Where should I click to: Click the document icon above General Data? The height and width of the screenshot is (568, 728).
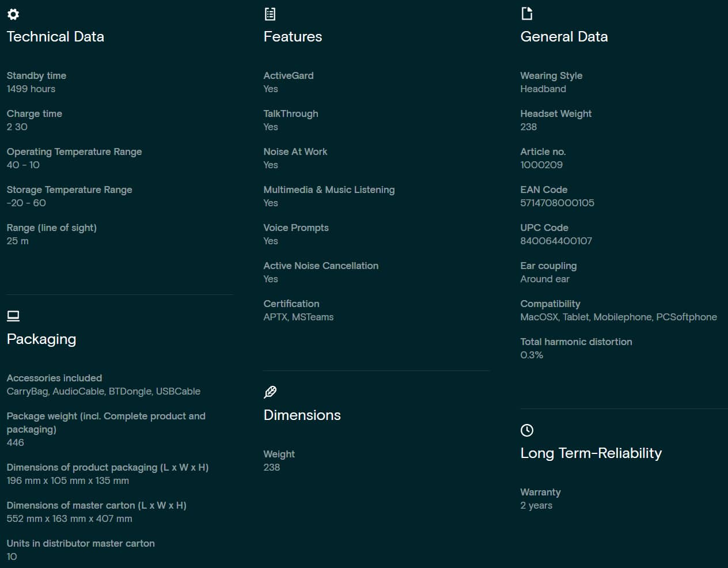click(526, 13)
